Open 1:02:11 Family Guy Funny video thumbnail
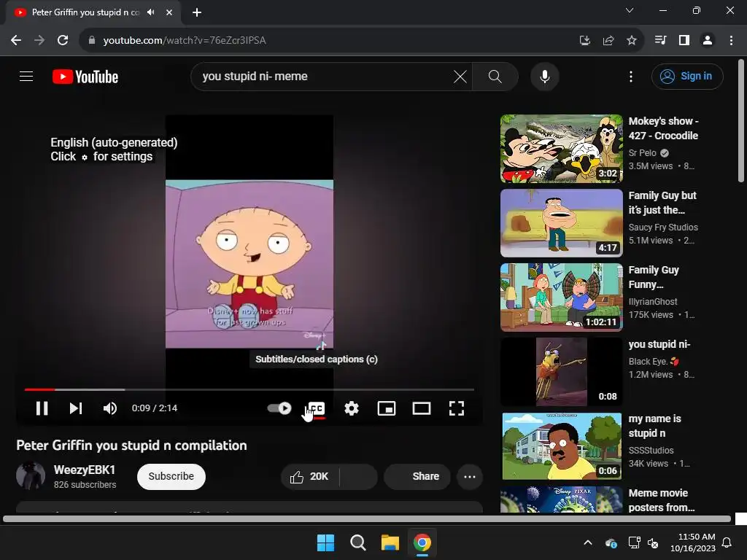 click(561, 297)
